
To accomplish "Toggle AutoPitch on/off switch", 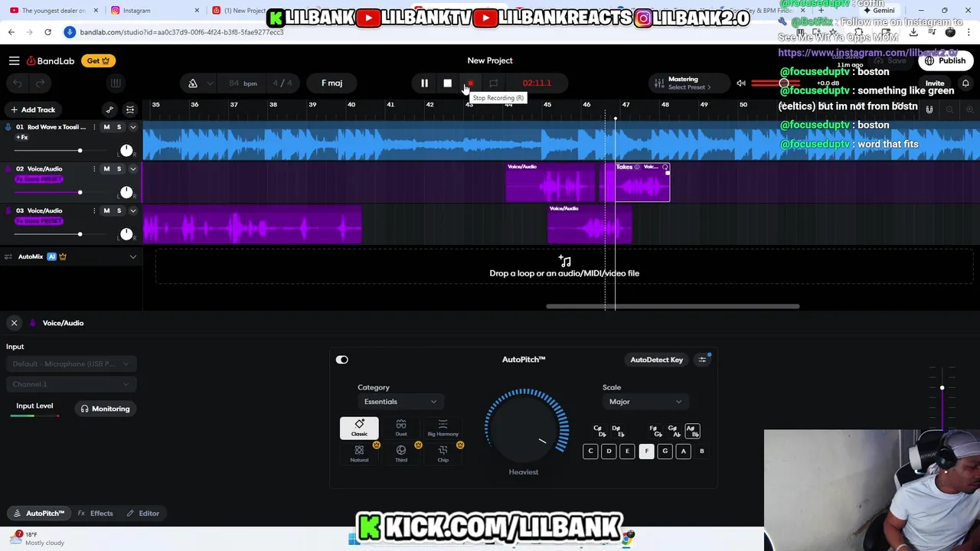I will [342, 360].
